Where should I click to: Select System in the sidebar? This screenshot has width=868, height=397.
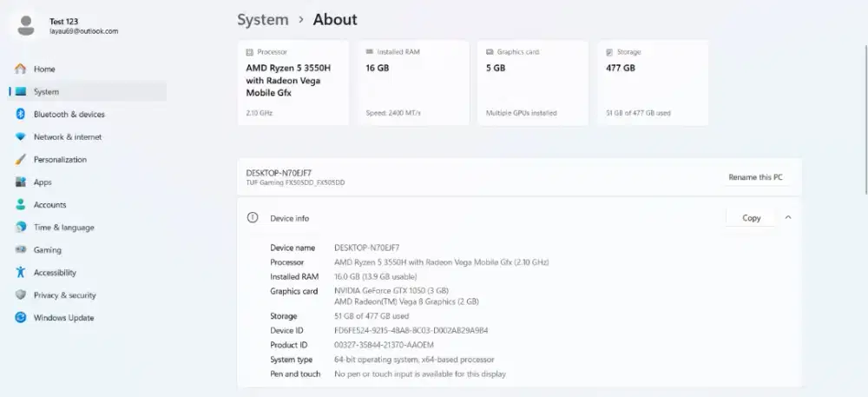click(x=88, y=91)
